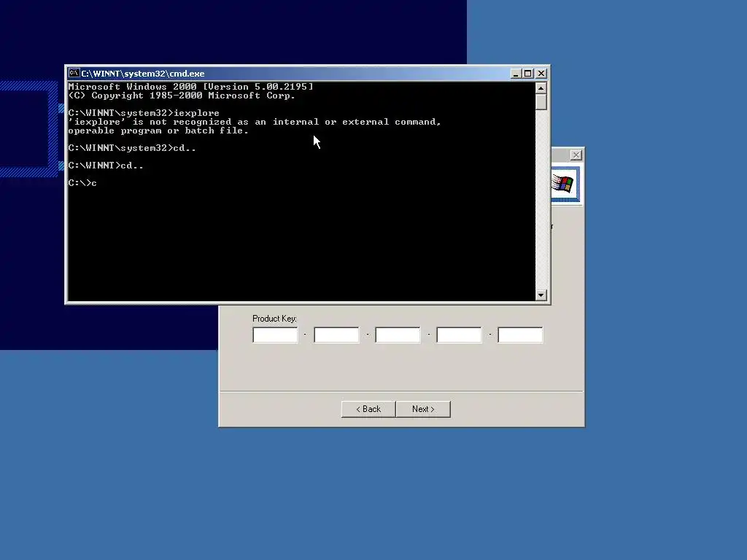Click the Copyright 1985-2000 Microsoft Corp line
The image size is (747, 560).
pos(182,96)
